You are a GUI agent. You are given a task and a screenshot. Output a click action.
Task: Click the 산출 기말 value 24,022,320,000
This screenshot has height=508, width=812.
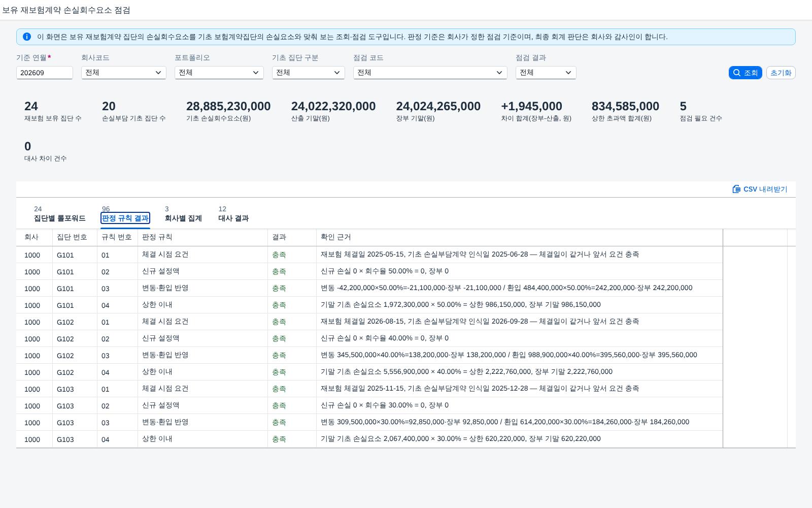333,106
